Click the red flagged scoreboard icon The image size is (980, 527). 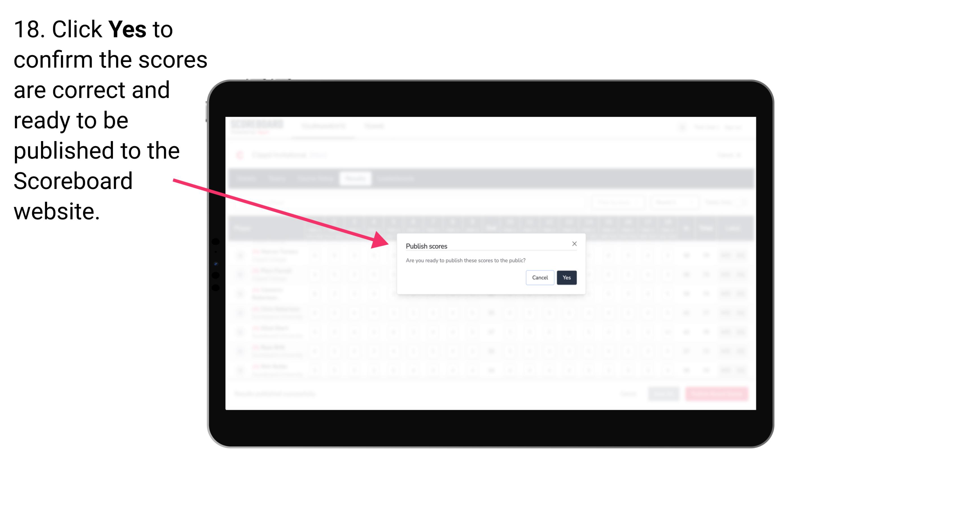(244, 155)
